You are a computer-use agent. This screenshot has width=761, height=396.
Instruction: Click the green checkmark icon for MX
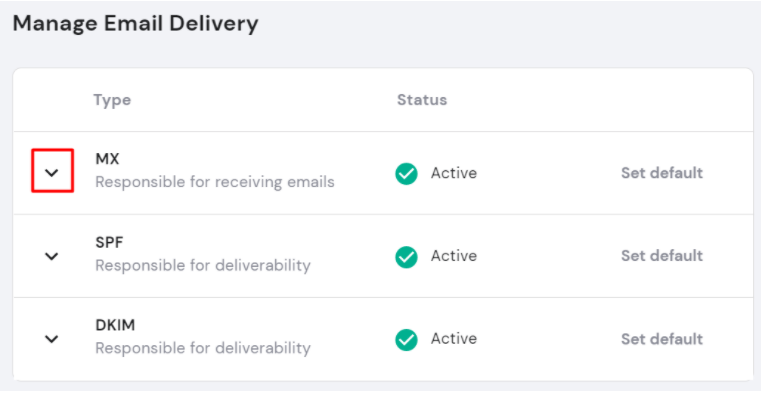pyautogui.click(x=406, y=174)
